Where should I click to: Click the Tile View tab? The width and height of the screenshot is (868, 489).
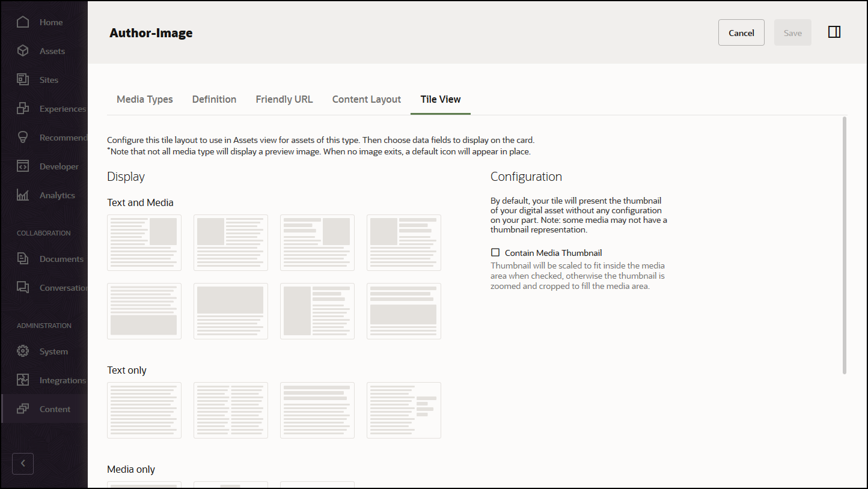(441, 100)
